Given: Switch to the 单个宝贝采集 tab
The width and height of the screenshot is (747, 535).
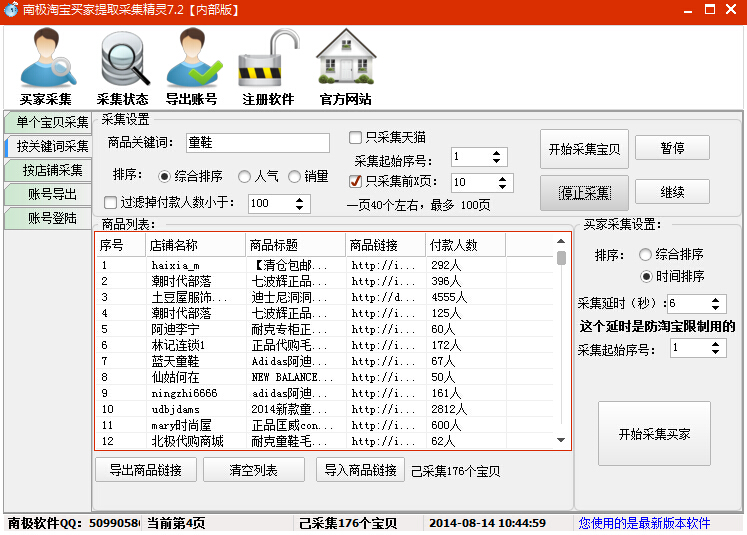Looking at the screenshot, I should coord(48,123).
